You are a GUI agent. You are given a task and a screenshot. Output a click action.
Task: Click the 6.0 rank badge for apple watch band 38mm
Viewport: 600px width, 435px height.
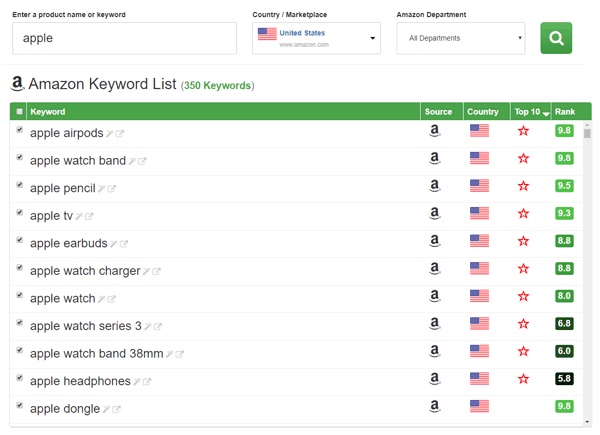point(564,351)
